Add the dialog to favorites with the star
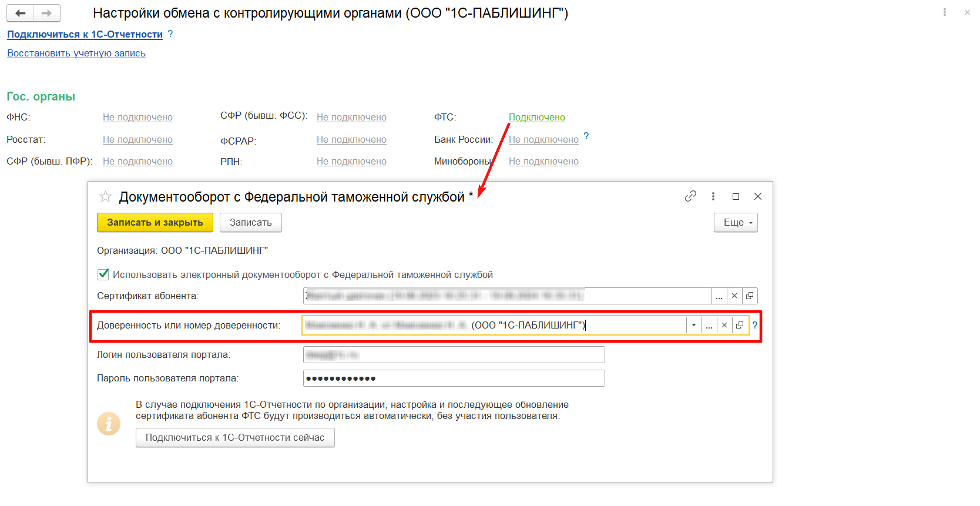This screenshot has width=980, height=506. click(x=105, y=196)
